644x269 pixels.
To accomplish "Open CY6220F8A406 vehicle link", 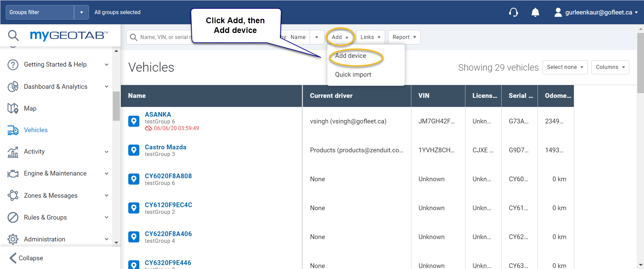I will 168,234.
